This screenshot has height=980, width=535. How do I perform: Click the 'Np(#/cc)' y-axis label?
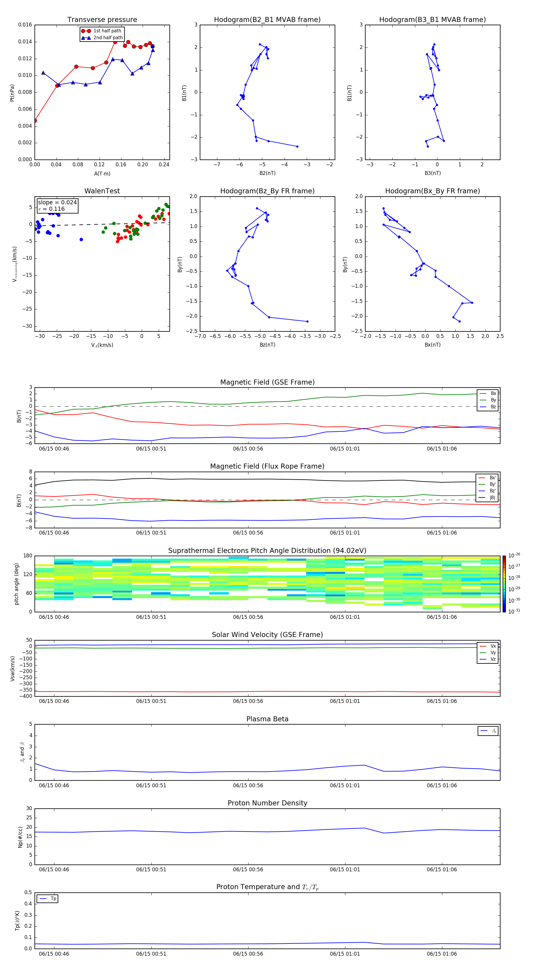pyautogui.click(x=20, y=837)
